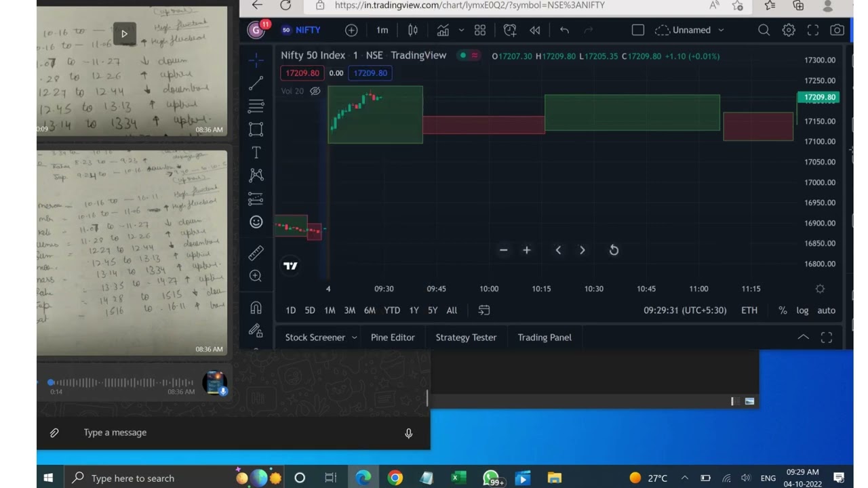Viewport: 868px width, 488px height.
Task: Undo the last chart action
Action: click(x=564, y=30)
